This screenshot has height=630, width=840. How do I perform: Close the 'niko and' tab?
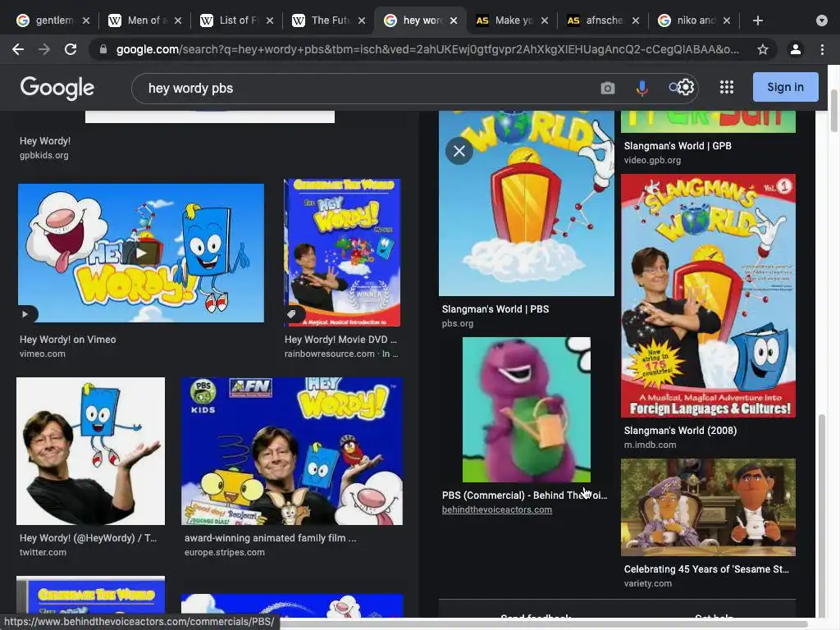[727, 21]
